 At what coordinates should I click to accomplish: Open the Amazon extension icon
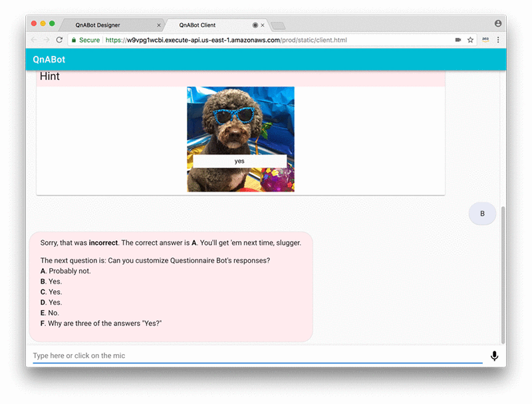click(485, 40)
